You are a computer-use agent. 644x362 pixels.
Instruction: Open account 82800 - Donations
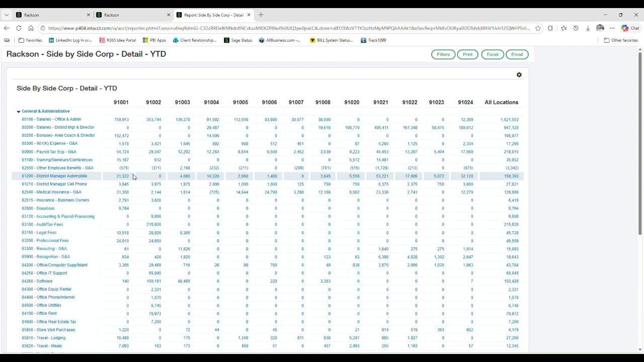(38, 208)
